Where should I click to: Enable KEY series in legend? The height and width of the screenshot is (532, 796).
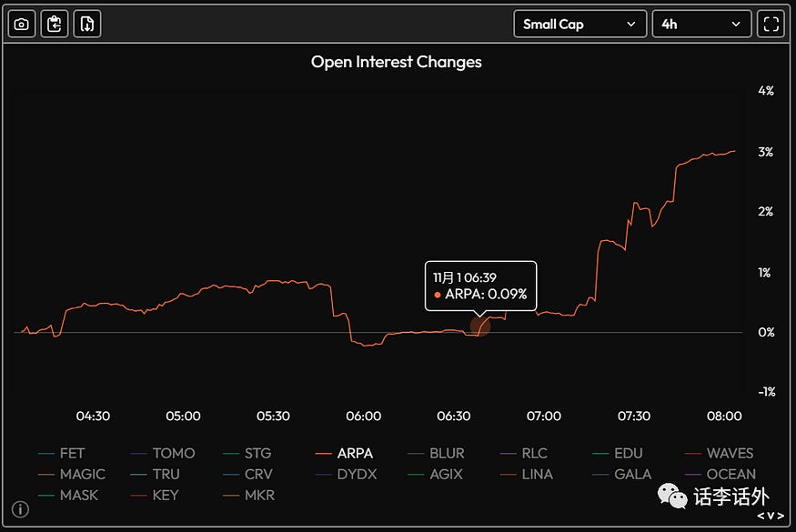tap(155, 495)
